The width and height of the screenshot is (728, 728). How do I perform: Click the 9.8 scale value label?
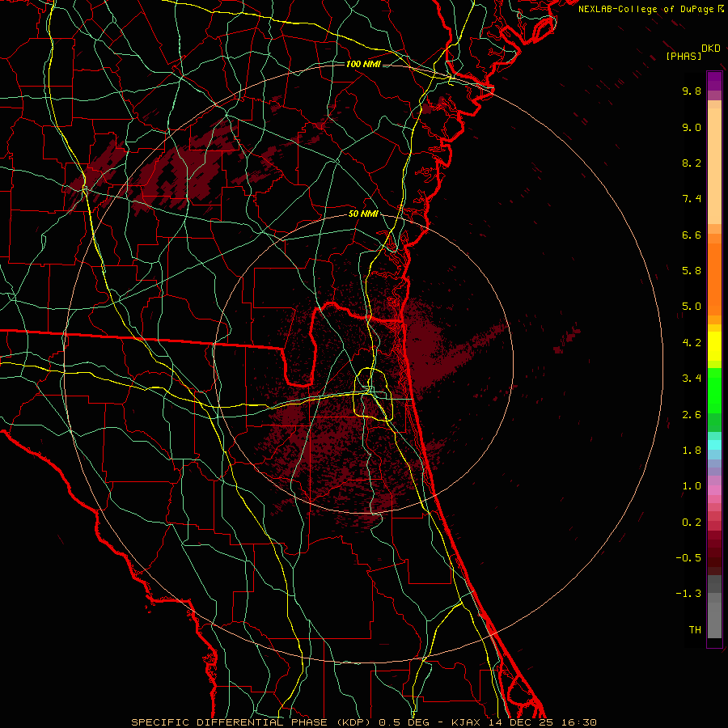[692, 91]
